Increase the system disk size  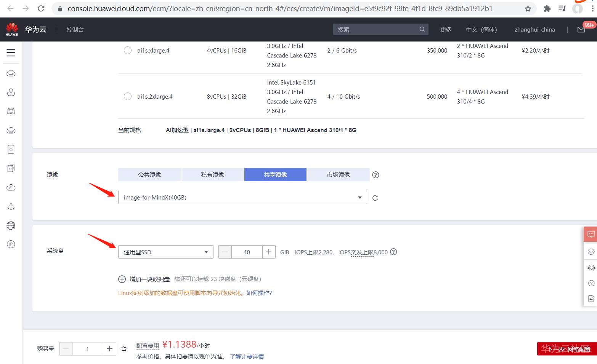coord(269,252)
